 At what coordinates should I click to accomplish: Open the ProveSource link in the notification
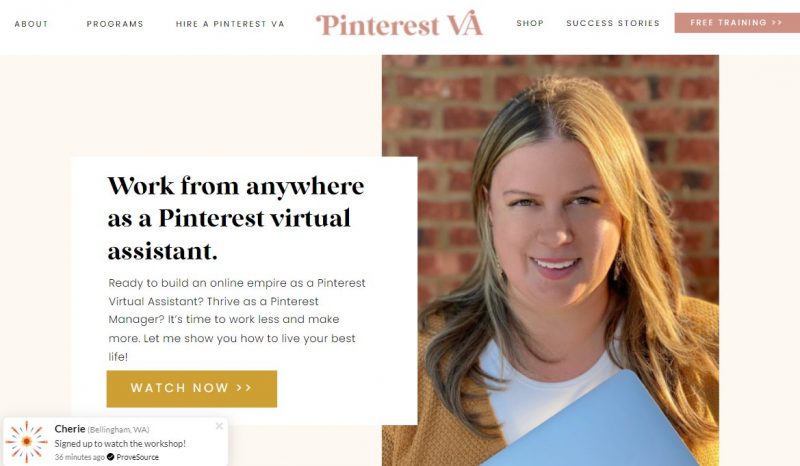pos(137,457)
